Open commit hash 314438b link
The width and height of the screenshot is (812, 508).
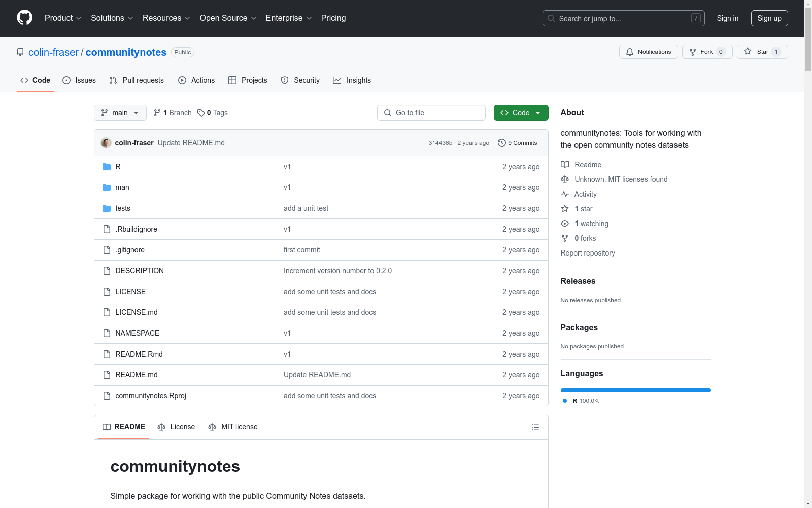441,143
